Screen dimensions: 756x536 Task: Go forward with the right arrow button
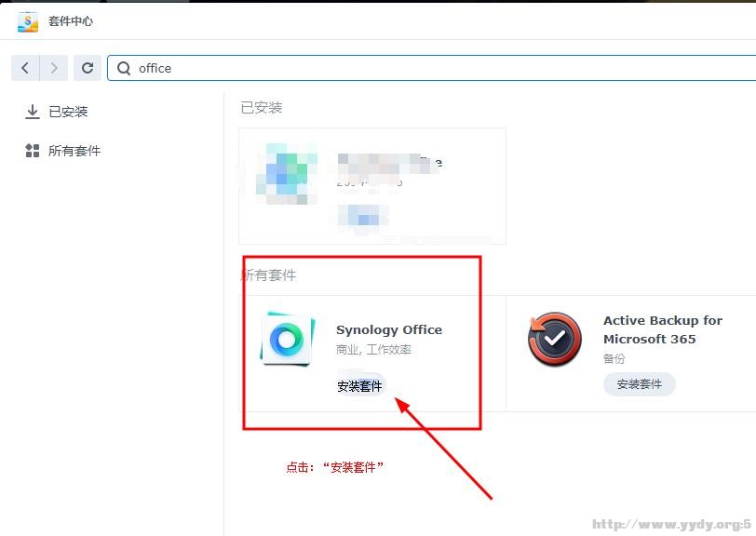click(x=53, y=68)
